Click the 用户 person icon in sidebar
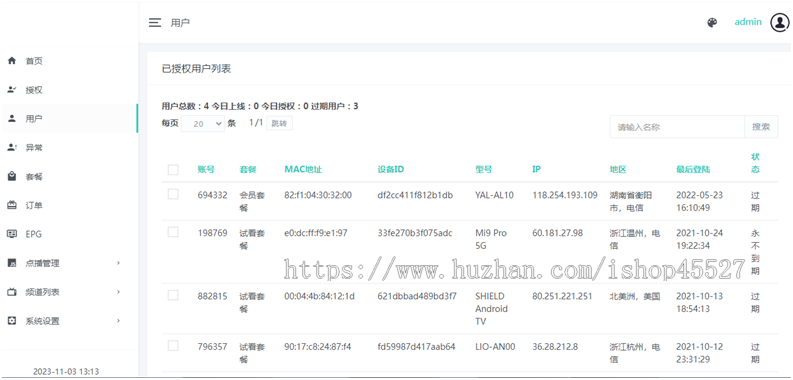The height and width of the screenshot is (380, 793). (12, 118)
